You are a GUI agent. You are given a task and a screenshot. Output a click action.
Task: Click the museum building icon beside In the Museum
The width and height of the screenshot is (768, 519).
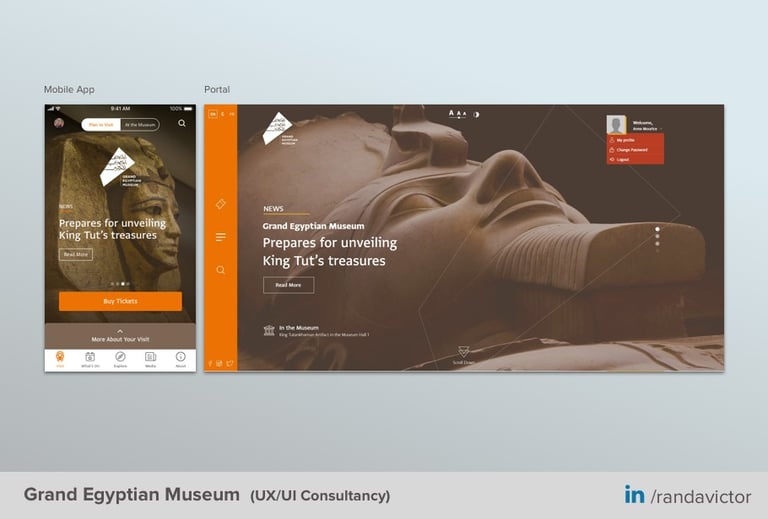click(269, 330)
